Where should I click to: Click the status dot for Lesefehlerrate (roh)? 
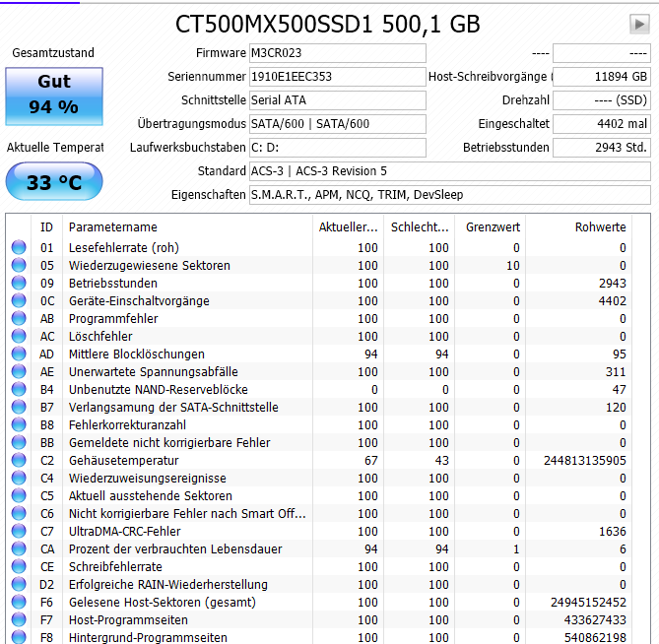pyautogui.click(x=19, y=247)
